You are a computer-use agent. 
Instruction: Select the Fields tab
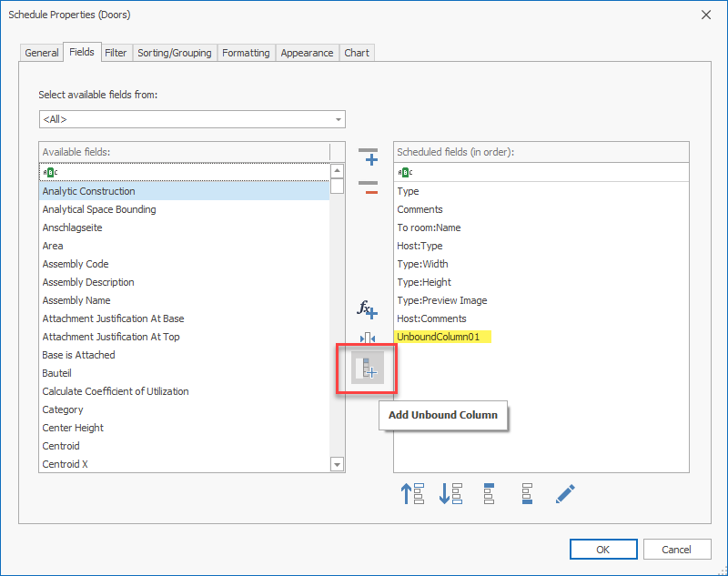click(82, 52)
